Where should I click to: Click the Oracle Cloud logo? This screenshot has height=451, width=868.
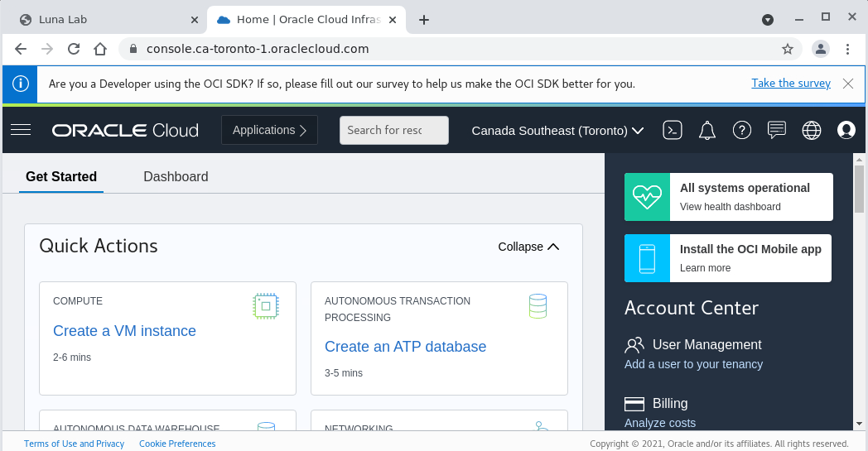[x=125, y=130]
